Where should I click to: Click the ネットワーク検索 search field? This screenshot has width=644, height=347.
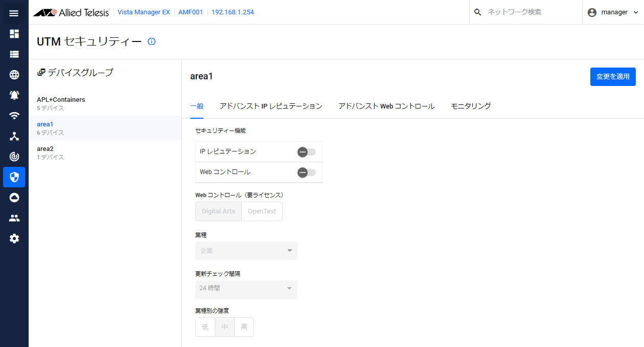point(529,12)
